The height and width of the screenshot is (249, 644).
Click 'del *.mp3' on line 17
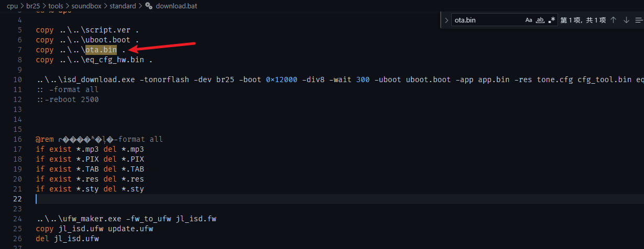coord(124,149)
